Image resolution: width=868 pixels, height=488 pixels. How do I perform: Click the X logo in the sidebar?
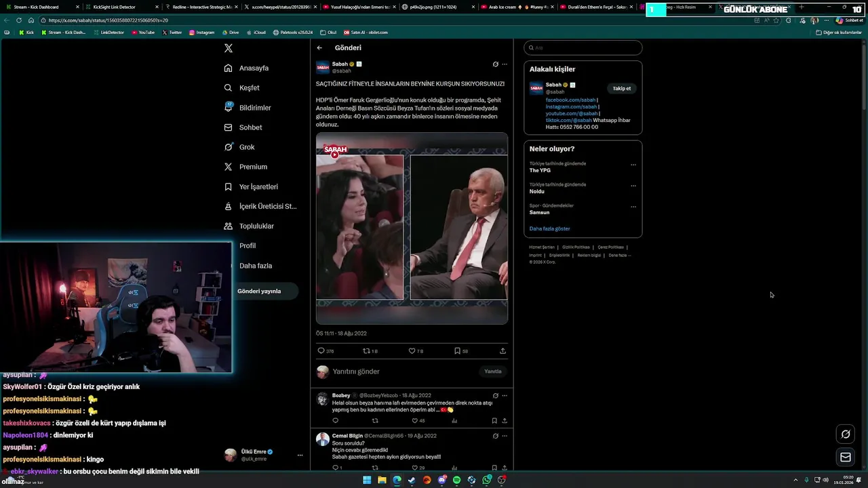click(229, 48)
